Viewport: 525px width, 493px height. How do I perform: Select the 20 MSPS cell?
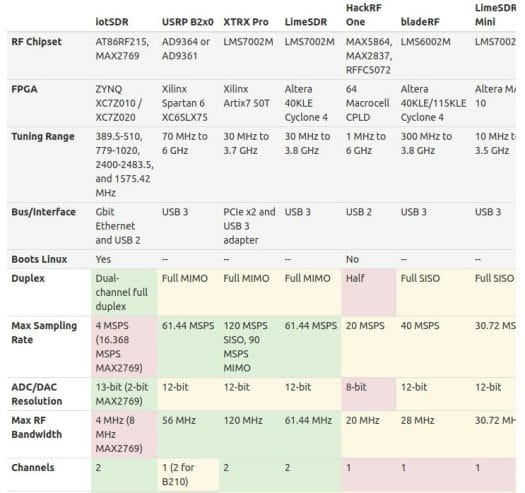368,347
